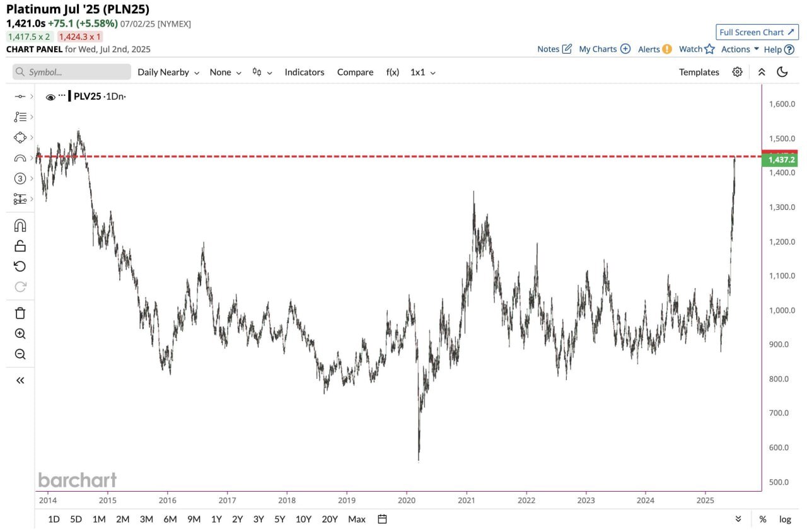Open the Compare menu
This screenshot has width=807, height=532.
(x=355, y=72)
